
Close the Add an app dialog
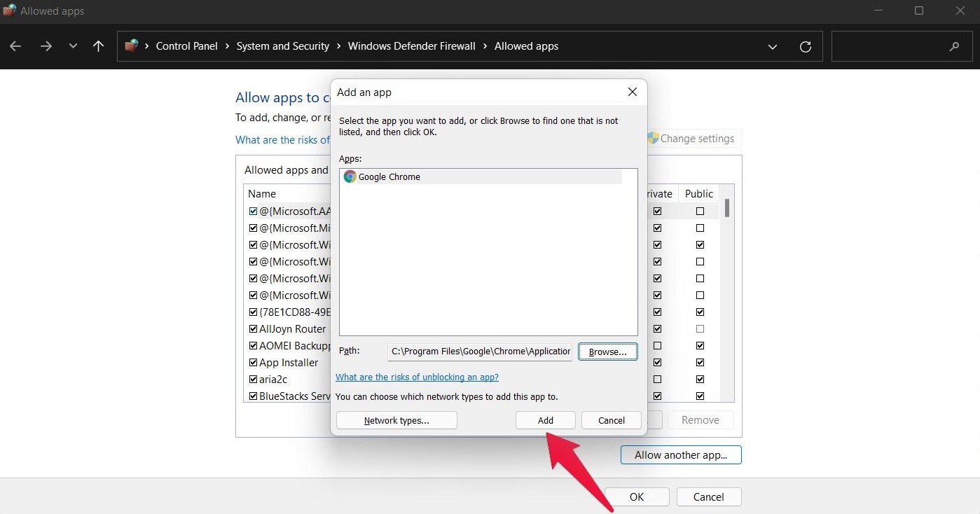[632, 92]
